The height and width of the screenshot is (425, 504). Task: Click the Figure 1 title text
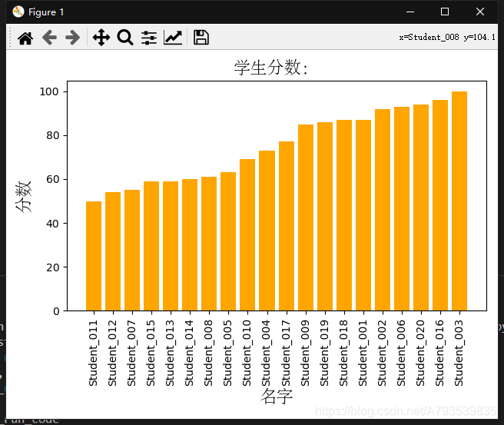[x=46, y=12]
